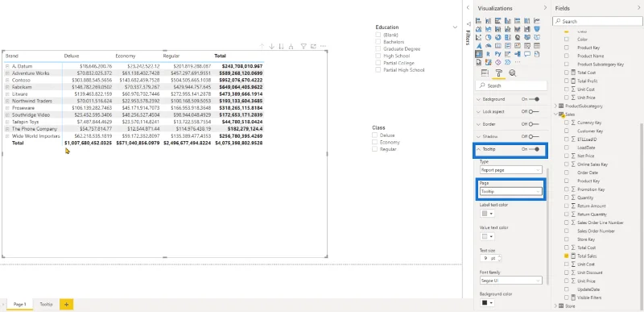Select the Donut chart visualization icon
Image resolution: width=644 pixels, height=312 pixels.
click(x=497, y=37)
